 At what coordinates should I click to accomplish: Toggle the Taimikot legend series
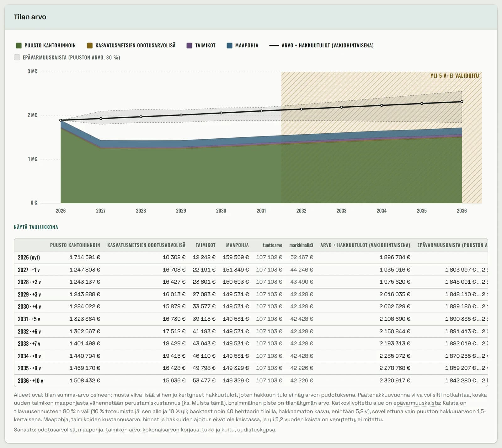tap(201, 45)
